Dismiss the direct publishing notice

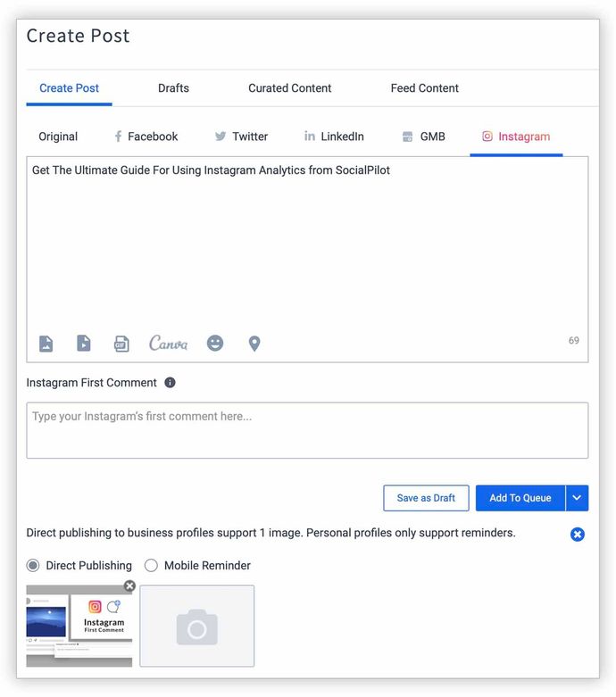pyautogui.click(x=578, y=534)
